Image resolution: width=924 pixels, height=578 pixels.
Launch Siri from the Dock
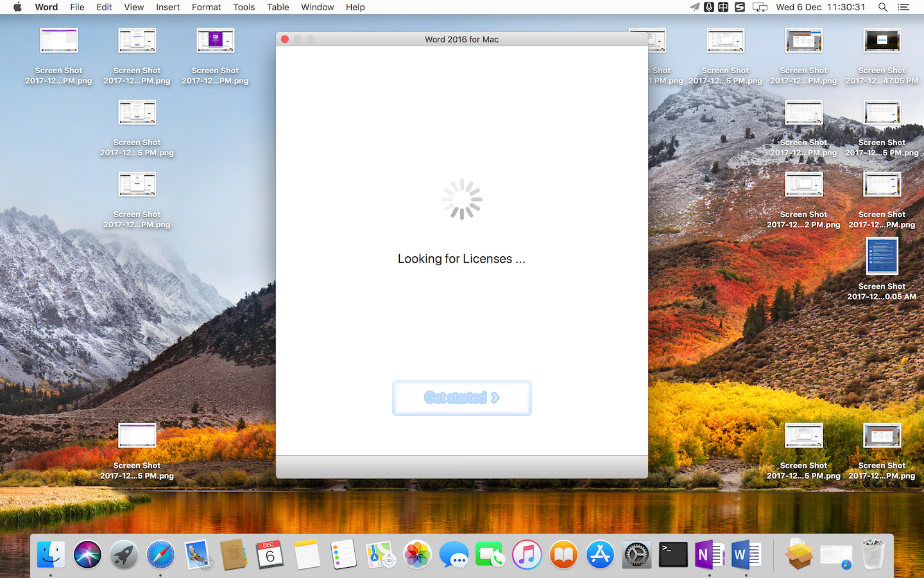click(x=87, y=555)
